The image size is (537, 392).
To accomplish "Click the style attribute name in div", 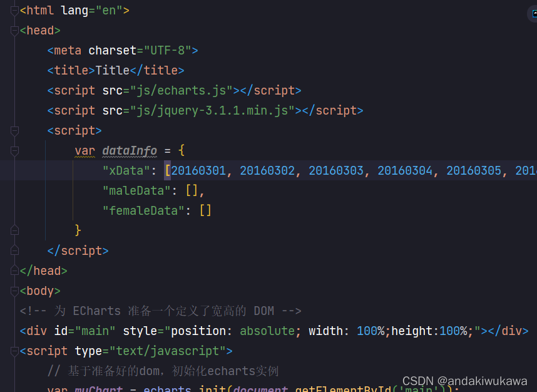I will click(x=140, y=331).
